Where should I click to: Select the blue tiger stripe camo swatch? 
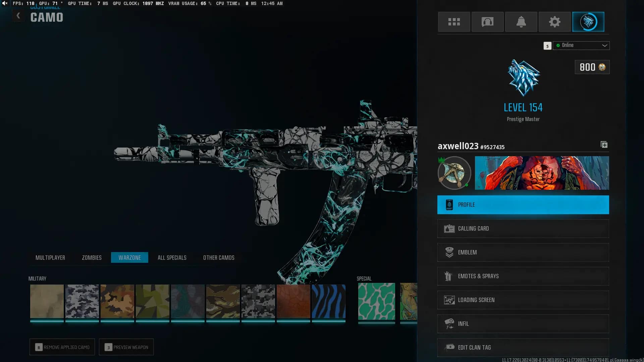[328, 301]
